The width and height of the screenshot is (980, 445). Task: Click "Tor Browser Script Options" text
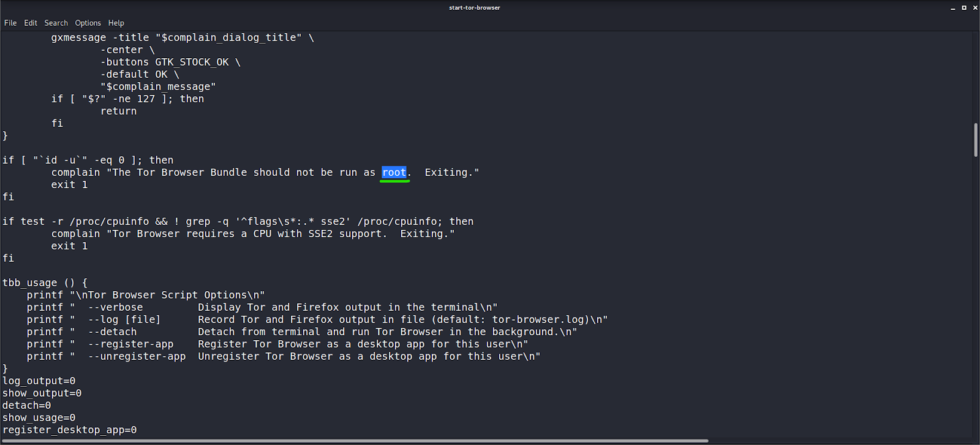pyautogui.click(x=170, y=295)
